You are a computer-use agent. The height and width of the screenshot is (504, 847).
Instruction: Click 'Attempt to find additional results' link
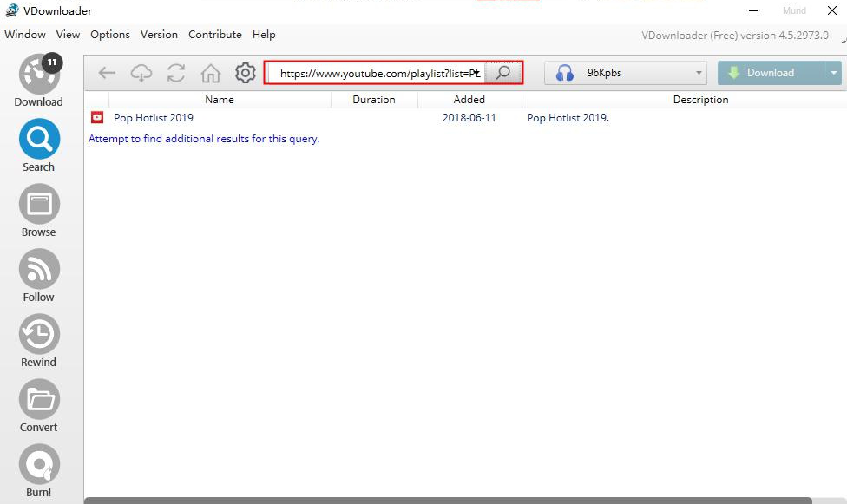(204, 139)
